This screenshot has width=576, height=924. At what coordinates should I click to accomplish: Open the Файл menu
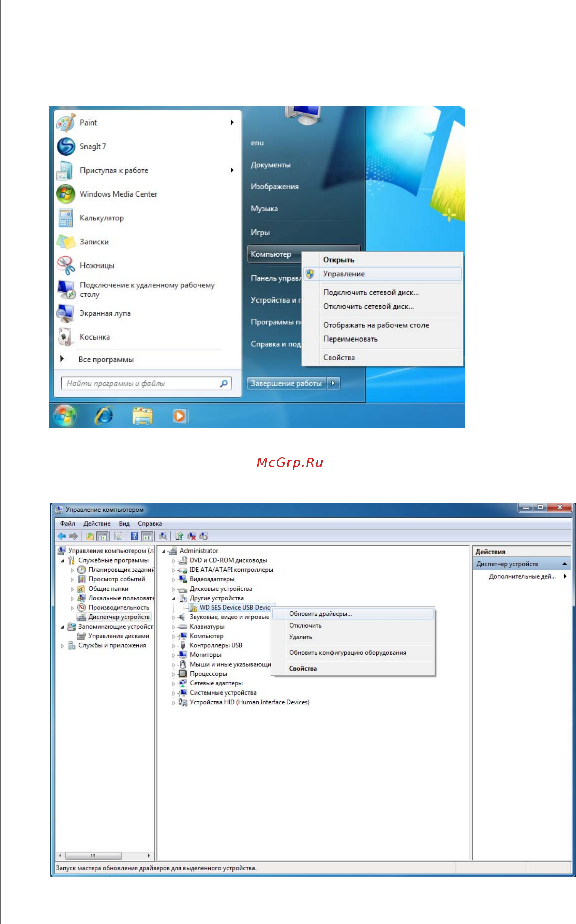(67, 524)
